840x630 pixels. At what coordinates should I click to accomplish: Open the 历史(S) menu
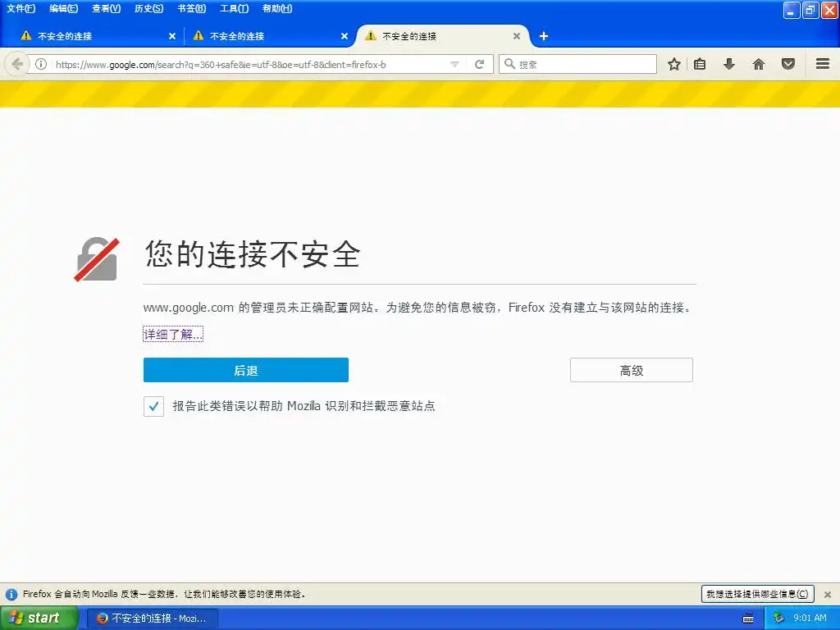tap(149, 8)
